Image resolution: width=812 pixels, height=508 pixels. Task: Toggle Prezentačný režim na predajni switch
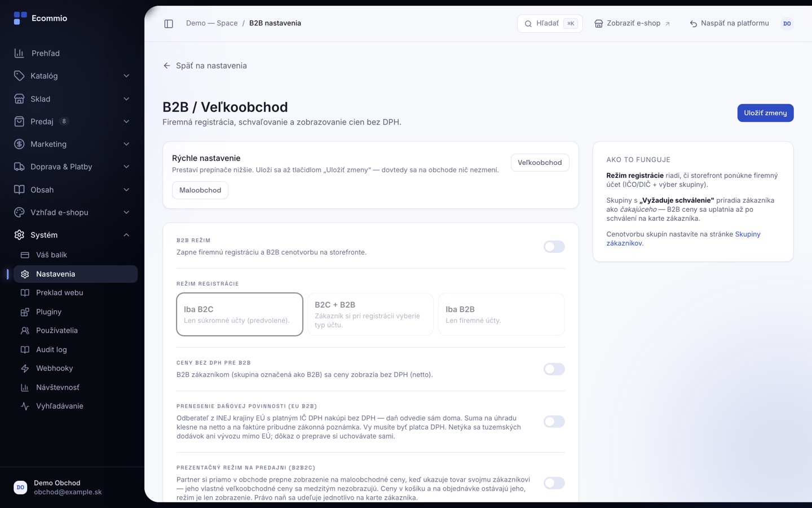pos(554,483)
